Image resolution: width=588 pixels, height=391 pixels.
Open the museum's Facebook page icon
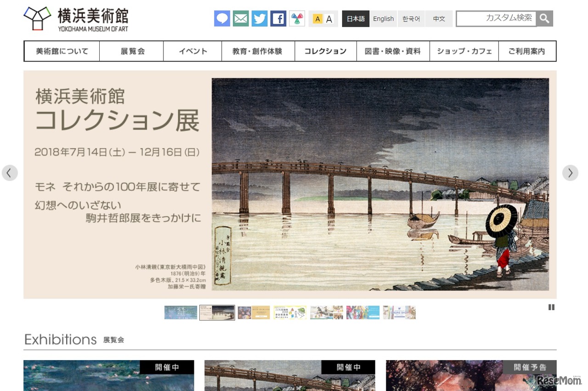(278, 19)
